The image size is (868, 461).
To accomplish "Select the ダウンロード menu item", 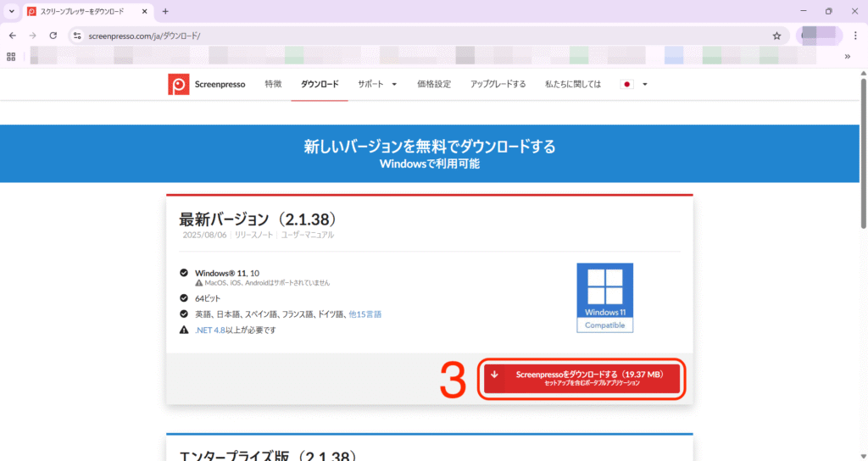I will point(320,84).
